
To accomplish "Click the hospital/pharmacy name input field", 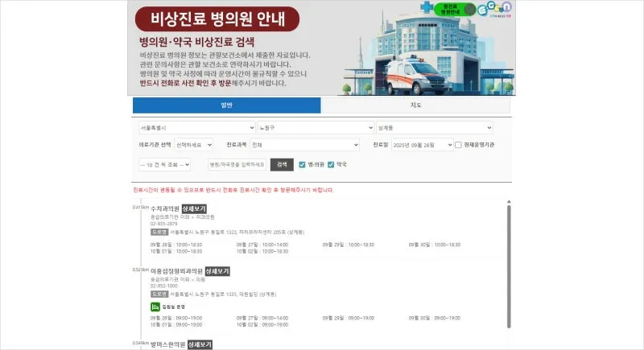I will [237, 164].
